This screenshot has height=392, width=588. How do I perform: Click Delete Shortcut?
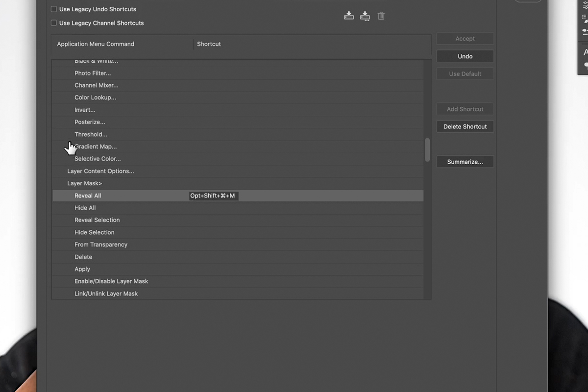pos(465,126)
